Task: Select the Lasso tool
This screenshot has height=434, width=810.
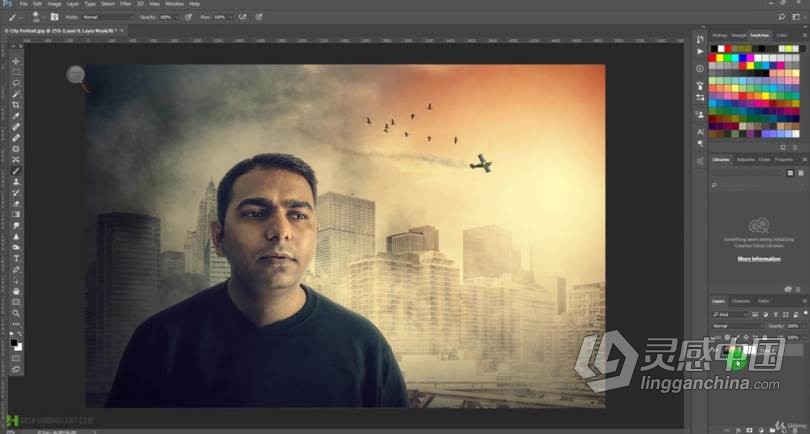Action: pos(16,83)
